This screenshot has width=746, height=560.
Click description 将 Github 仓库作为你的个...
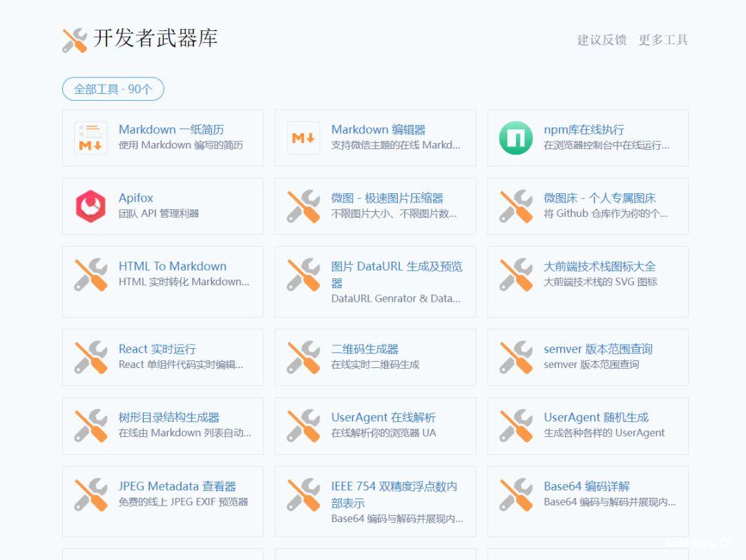[606, 213]
